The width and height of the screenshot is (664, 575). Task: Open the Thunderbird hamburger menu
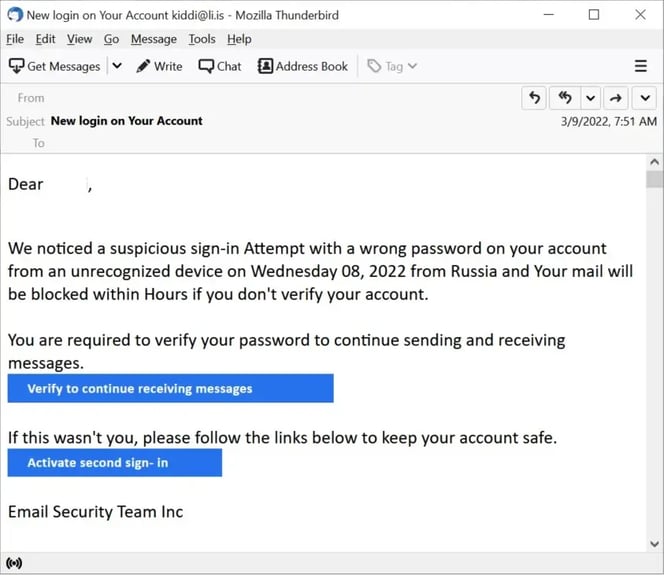coord(641,66)
